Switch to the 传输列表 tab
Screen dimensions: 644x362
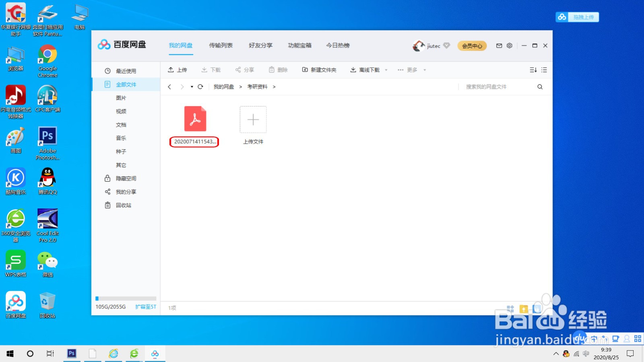[x=221, y=45]
